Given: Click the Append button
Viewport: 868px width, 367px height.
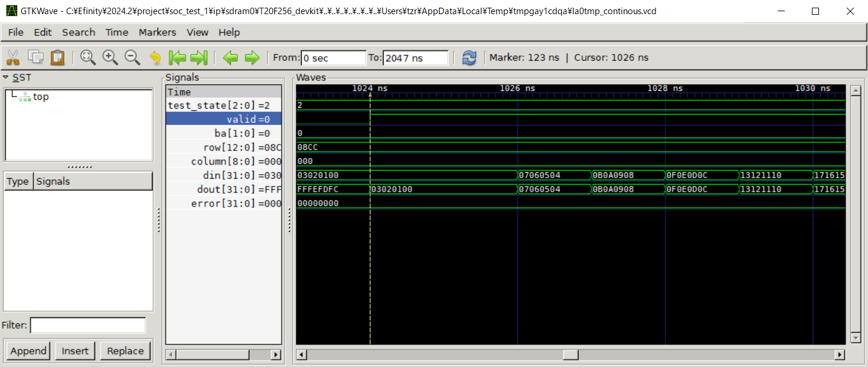Looking at the screenshot, I should point(28,350).
